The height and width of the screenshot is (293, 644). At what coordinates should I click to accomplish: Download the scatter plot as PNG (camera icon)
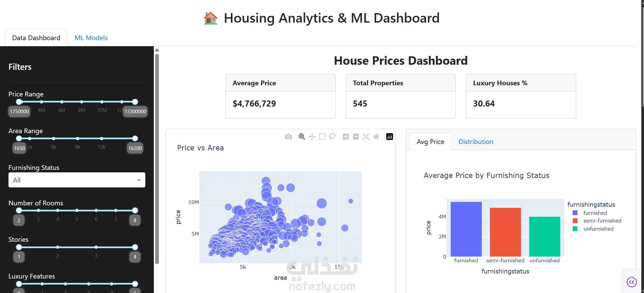(x=288, y=137)
